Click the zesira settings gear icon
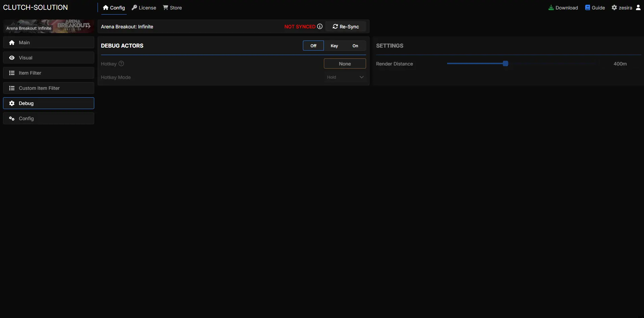Image resolution: width=644 pixels, height=318 pixels. pyautogui.click(x=614, y=7)
